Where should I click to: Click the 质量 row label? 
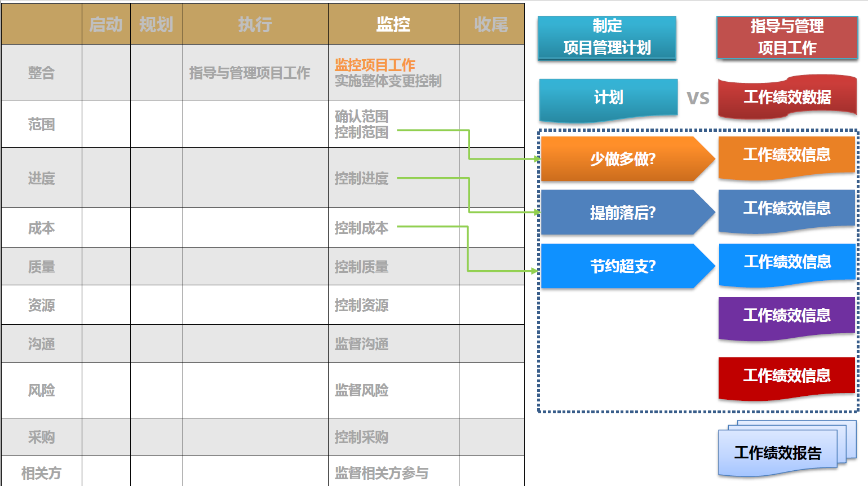coord(42,266)
